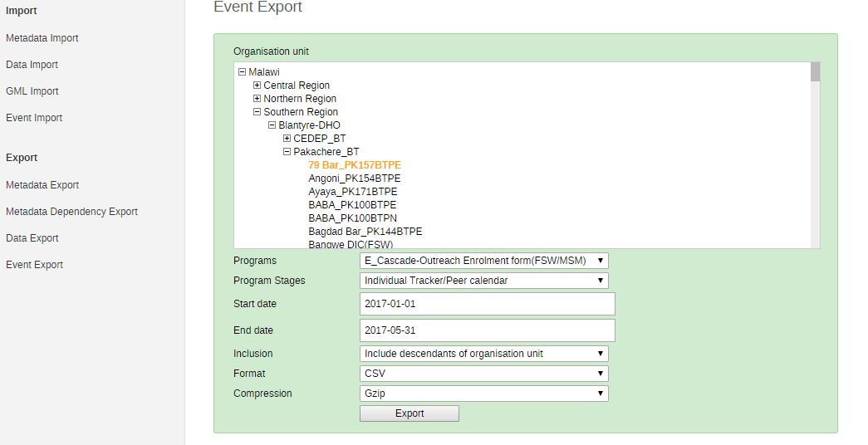Screen dimensions: 868x445
Task: Select the CEDEP_BT label
Action: [x=320, y=139]
